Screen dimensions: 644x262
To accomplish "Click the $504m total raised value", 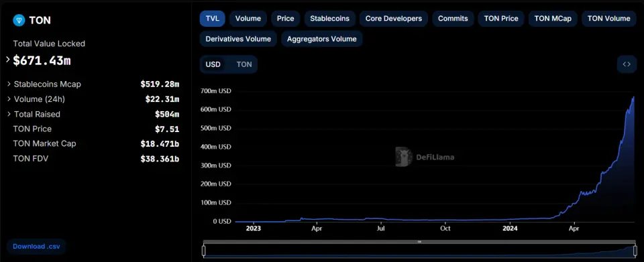I will click(167, 114).
